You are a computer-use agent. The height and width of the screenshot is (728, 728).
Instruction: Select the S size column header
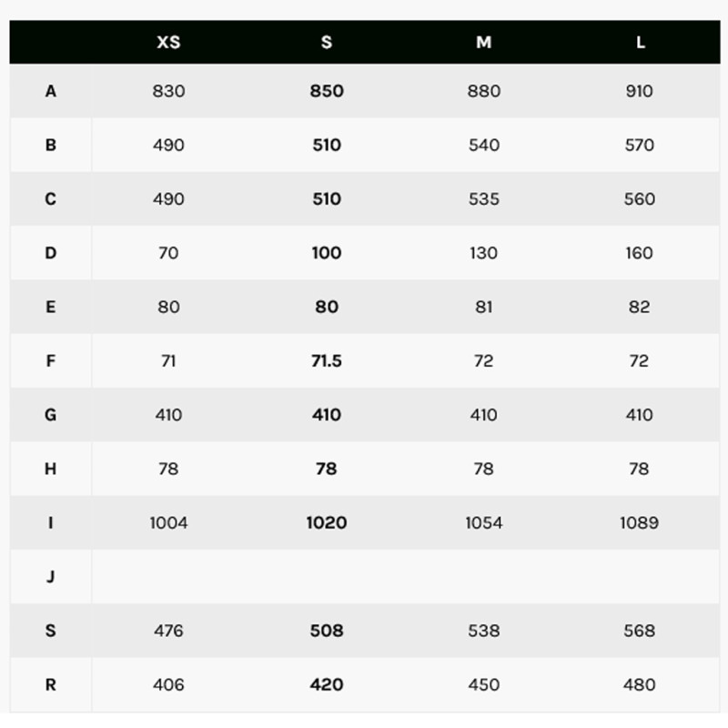(327, 42)
